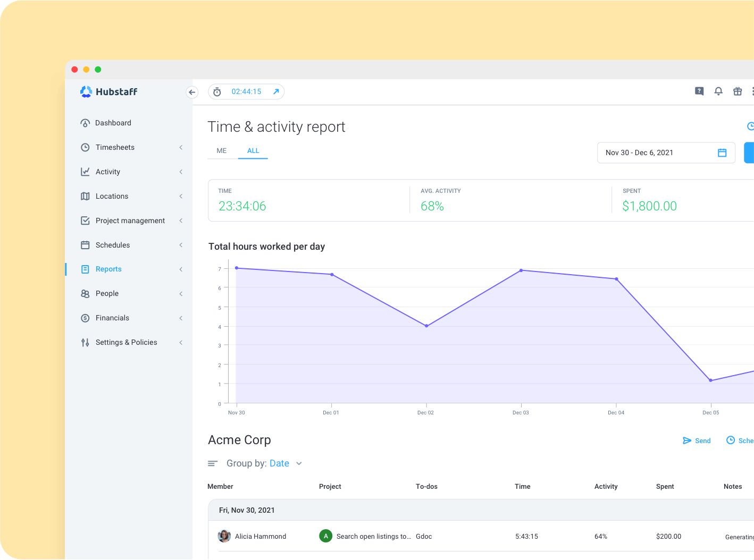The image size is (754, 560).
Task: Collapse the Reports sidebar menu
Action: [x=181, y=269]
